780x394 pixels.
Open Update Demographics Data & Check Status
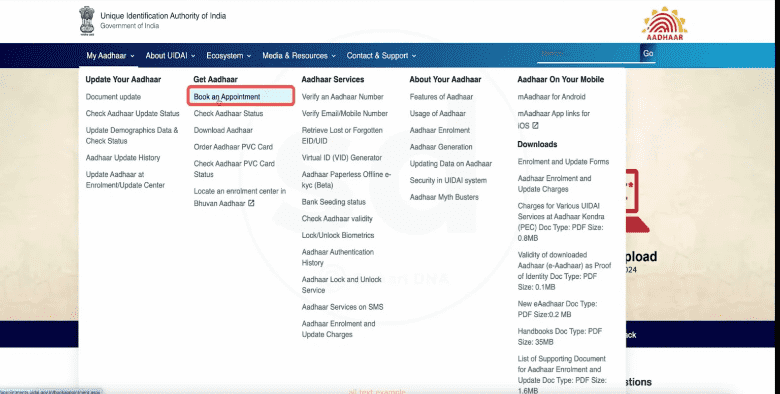point(132,135)
